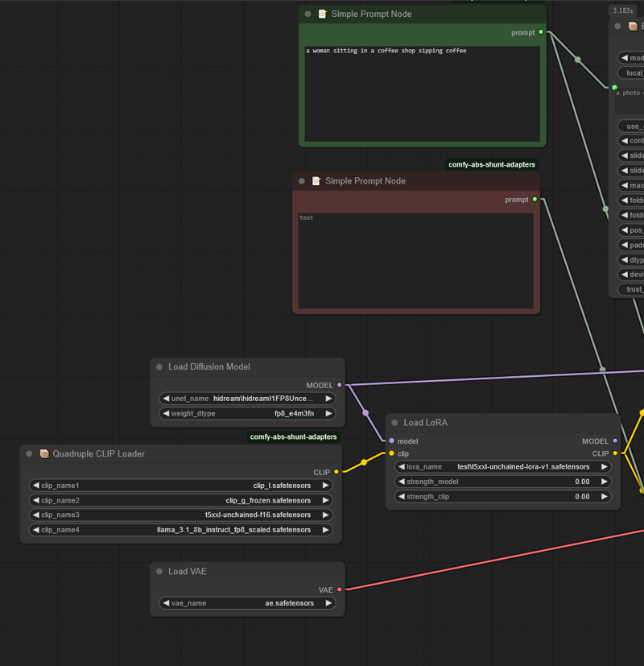Click the notepad icon on the green Simple Prompt Node
Screen dimensions: 644x666
[323, 14]
